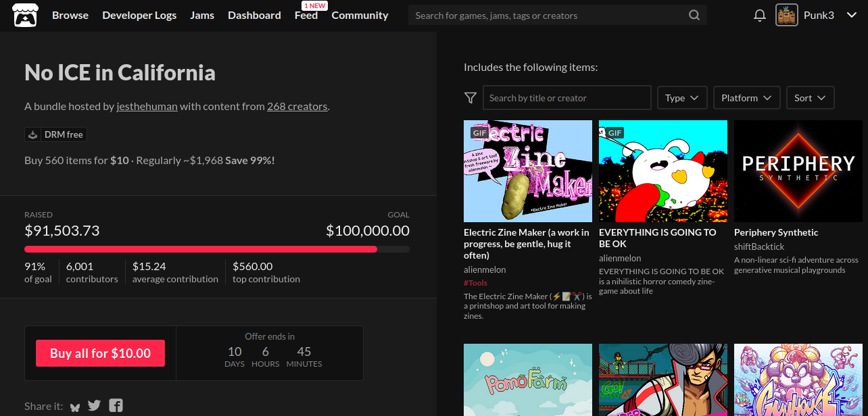Screen dimensions: 868x416
Task: Open the Sort dropdown
Action: [811, 98]
